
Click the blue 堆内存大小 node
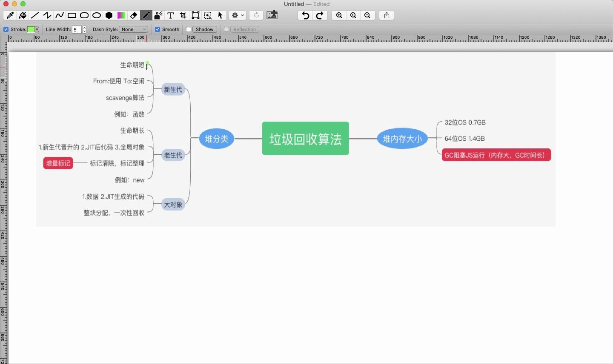click(402, 139)
